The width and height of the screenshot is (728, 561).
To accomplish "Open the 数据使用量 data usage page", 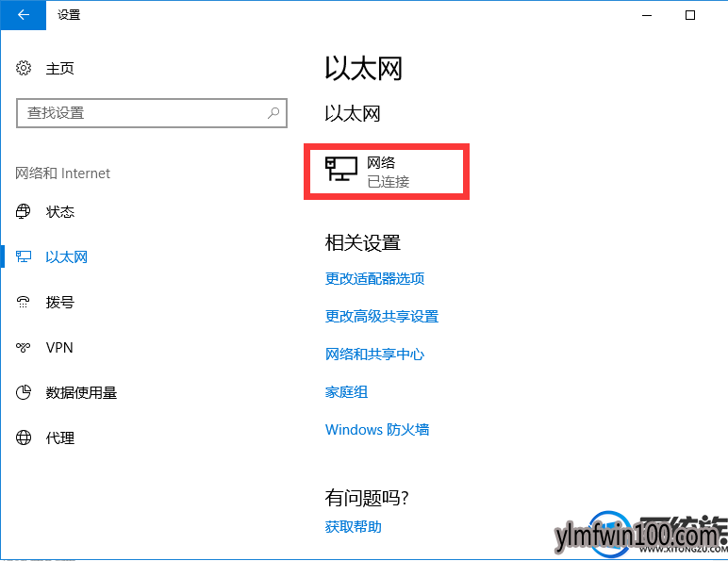I will [x=81, y=393].
